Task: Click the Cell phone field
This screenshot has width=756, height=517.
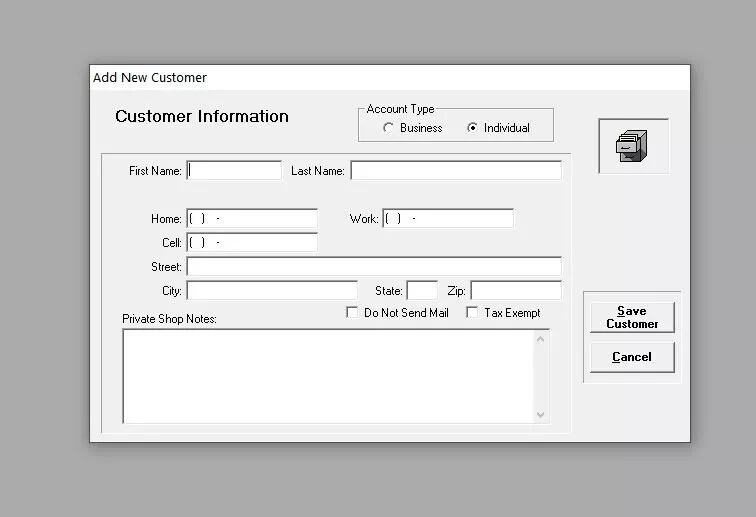Action: coord(252,242)
